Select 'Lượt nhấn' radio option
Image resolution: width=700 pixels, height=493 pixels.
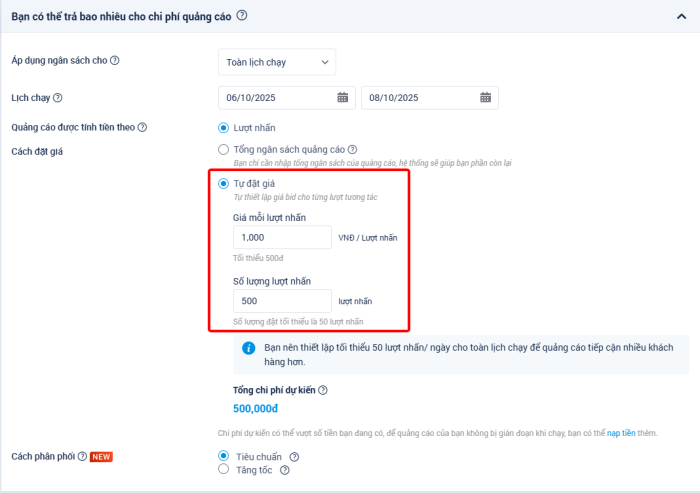(x=223, y=127)
